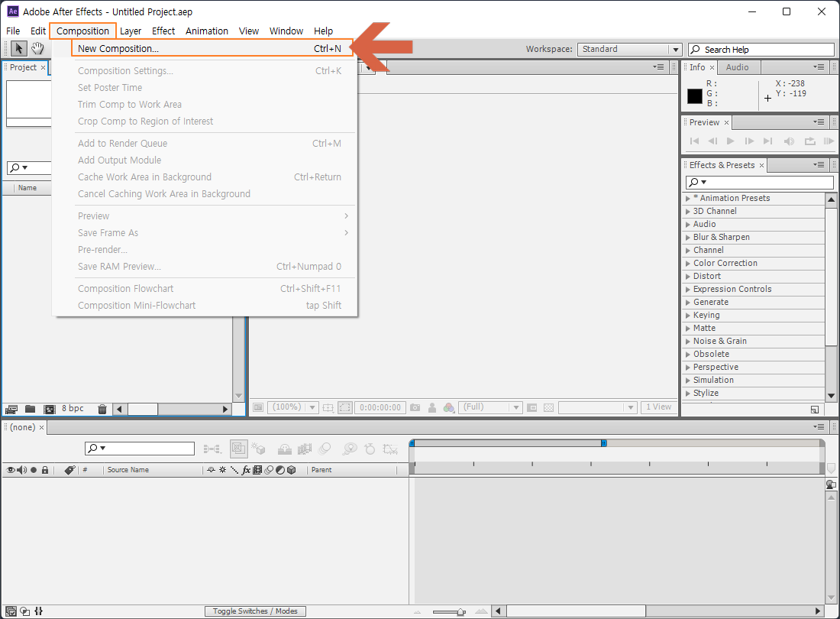Image resolution: width=840 pixels, height=619 pixels.
Task: Open the show channel color icon
Action: point(449,408)
